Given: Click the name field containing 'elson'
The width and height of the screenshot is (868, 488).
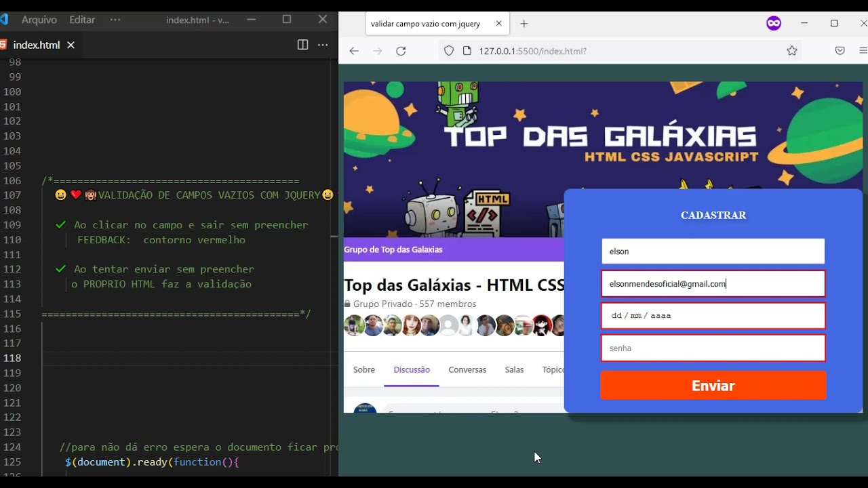Looking at the screenshot, I should tap(713, 251).
